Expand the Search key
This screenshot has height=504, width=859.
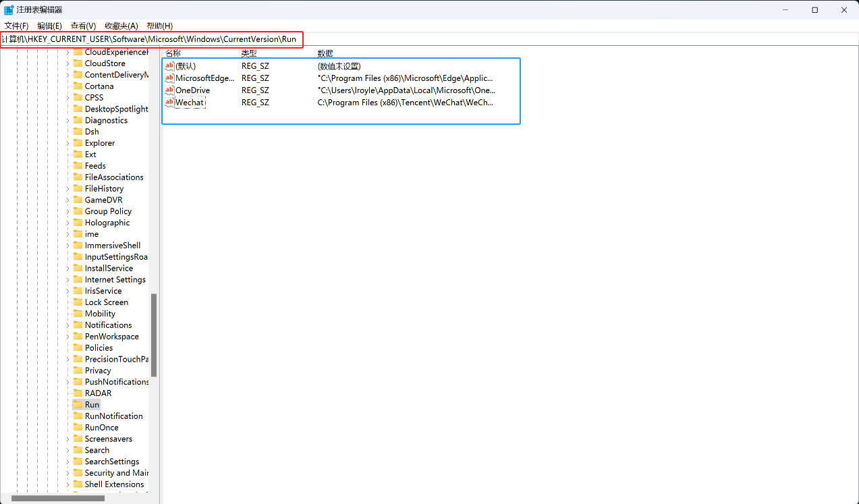[68, 450]
